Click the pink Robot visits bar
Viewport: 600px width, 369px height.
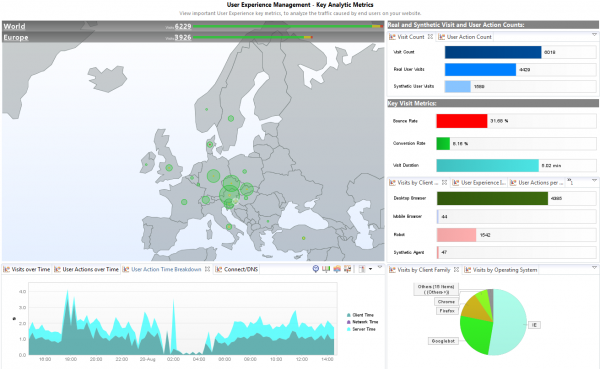[457, 235]
